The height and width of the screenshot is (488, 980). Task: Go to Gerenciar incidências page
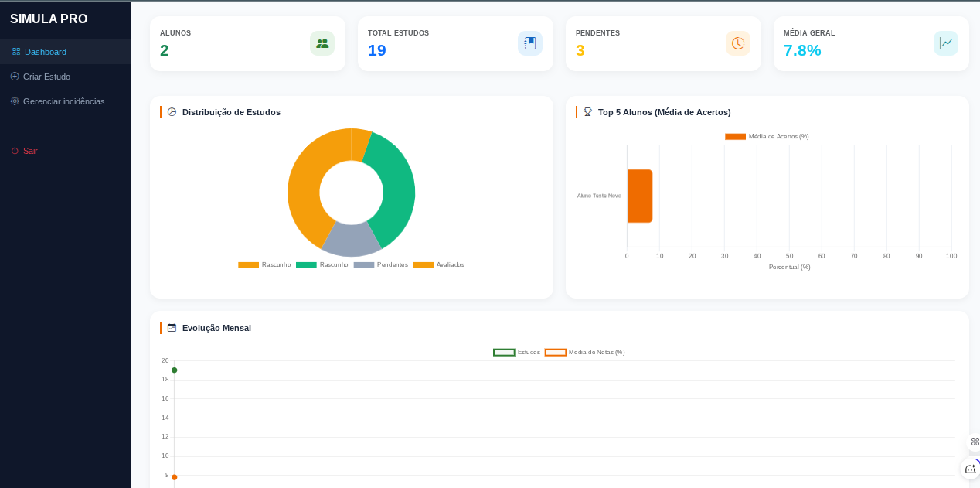pyautogui.click(x=66, y=101)
